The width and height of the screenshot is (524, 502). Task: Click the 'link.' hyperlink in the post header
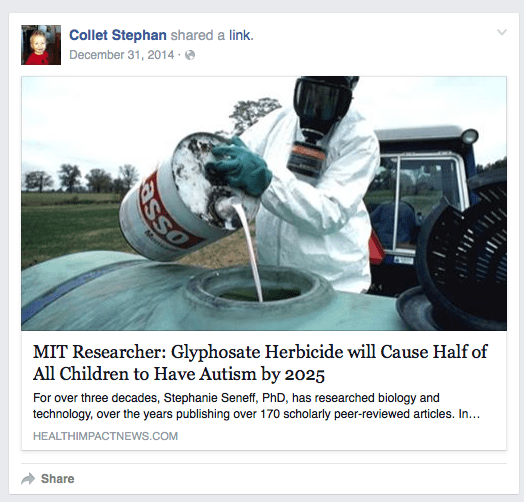point(241,35)
